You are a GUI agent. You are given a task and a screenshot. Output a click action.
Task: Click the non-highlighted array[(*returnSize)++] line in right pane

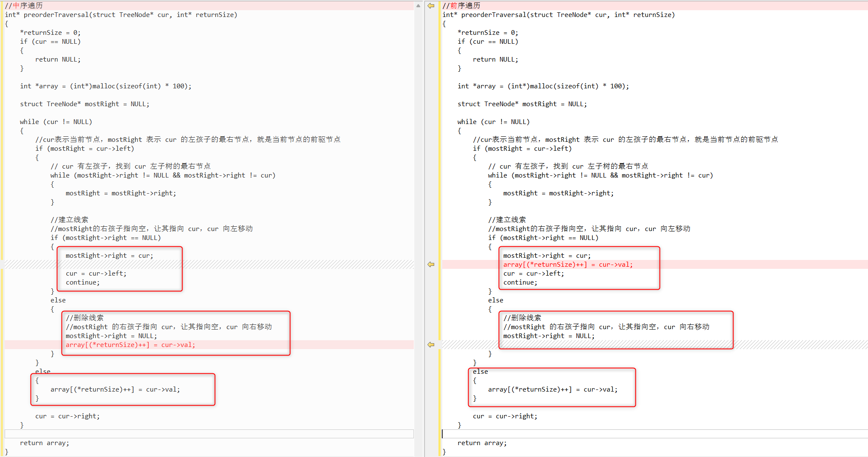tap(553, 389)
